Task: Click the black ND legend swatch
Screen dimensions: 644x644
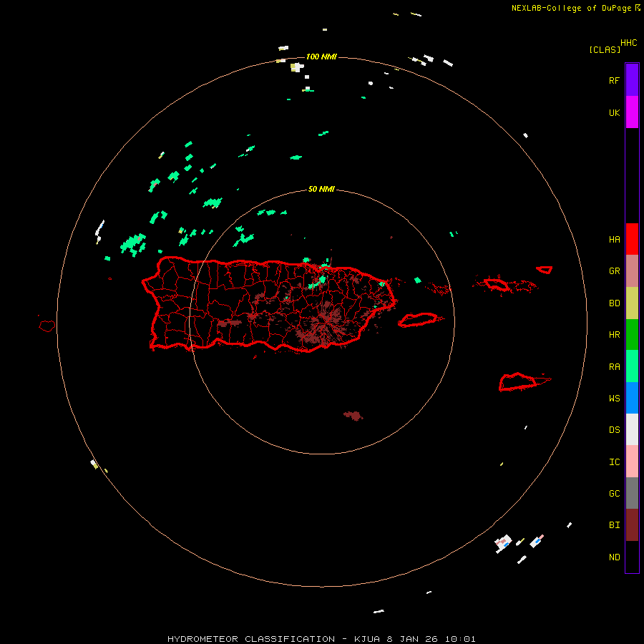Action: tap(632, 557)
